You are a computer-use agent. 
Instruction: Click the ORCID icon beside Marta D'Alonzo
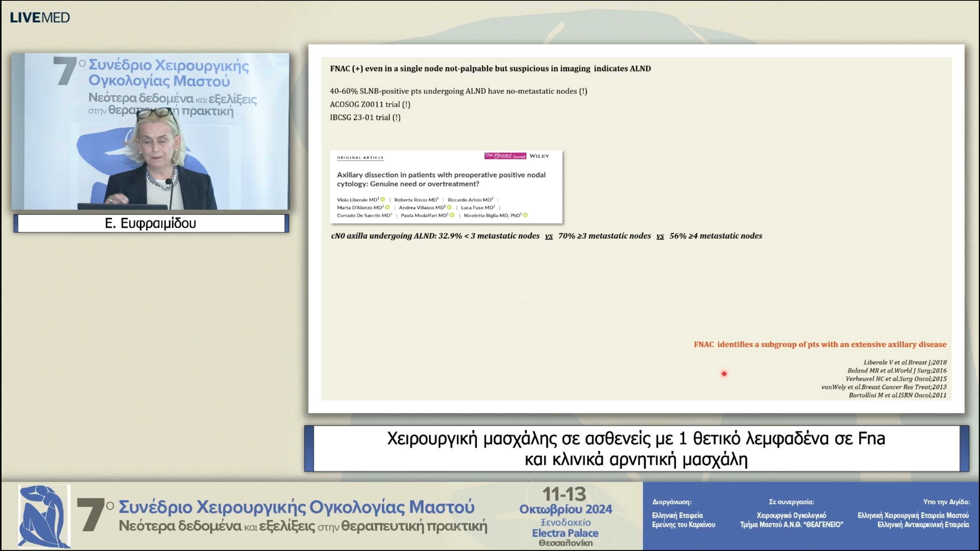(x=387, y=208)
